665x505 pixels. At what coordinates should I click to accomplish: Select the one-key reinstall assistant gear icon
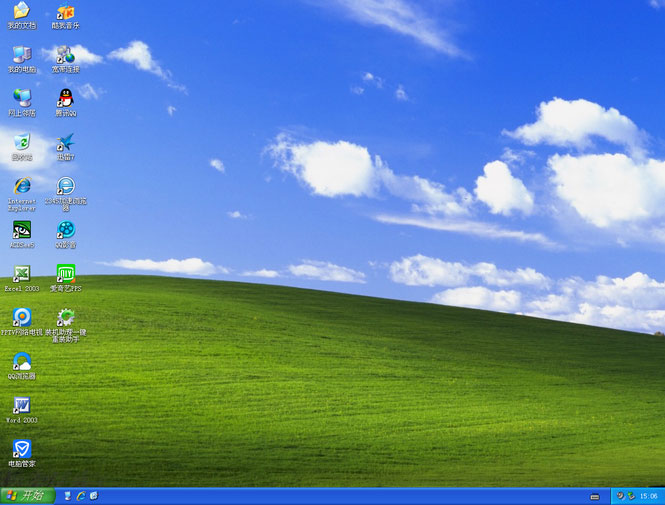pyautogui.click(x=66, y=325)
